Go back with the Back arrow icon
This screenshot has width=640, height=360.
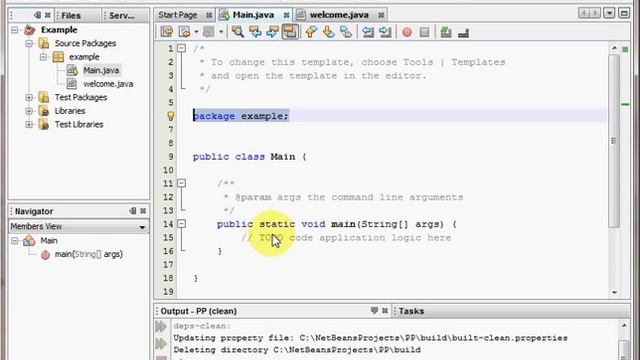184,32
